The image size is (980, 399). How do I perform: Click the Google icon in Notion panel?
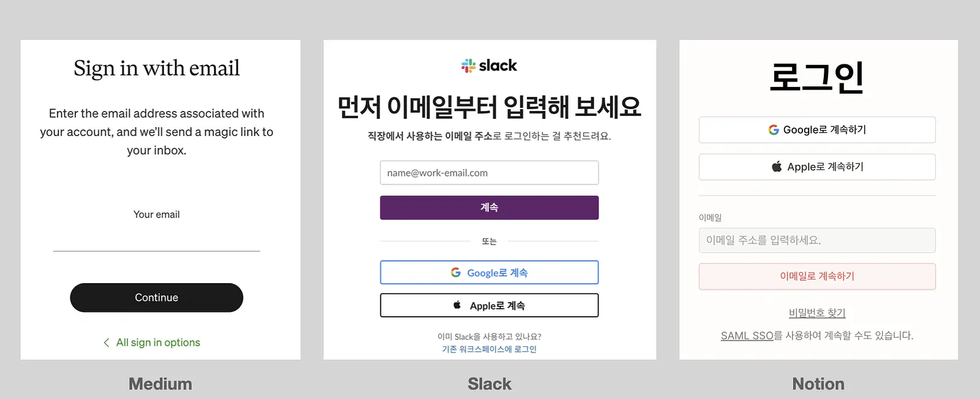click(x=774, y=130)
